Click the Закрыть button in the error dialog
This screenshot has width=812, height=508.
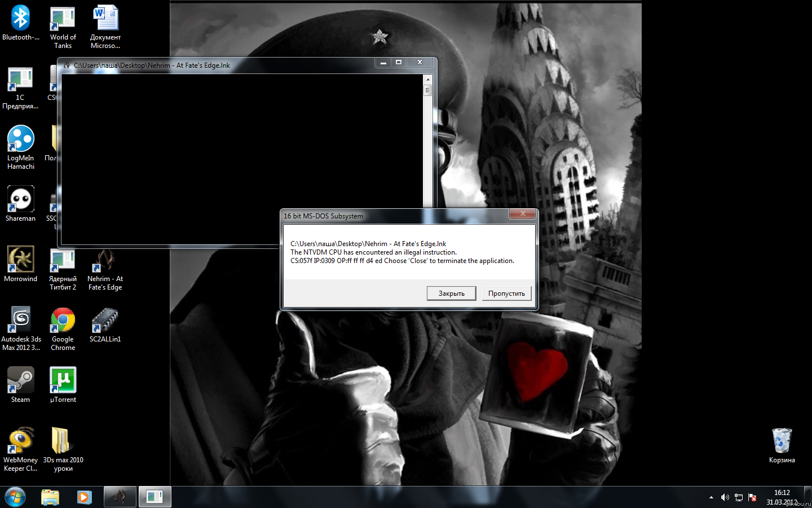click(x=452, y=294)
